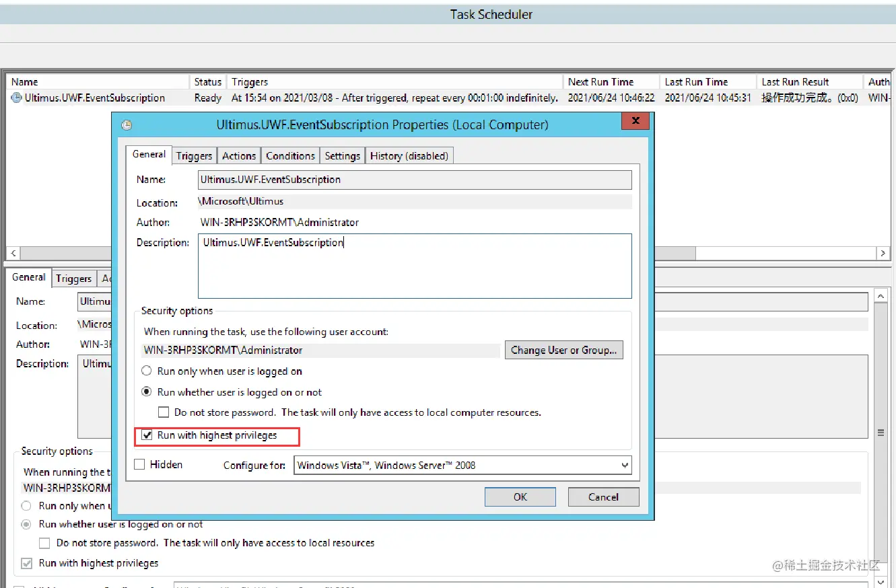896x588 pixels.
Task: Click the clock icon of the Ultimus.UWF.EventSubscription task row
Action: [x=17, y=98]
